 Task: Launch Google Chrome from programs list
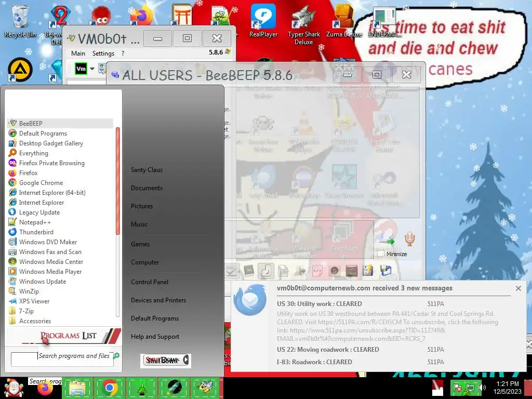(x=60, y=182)
